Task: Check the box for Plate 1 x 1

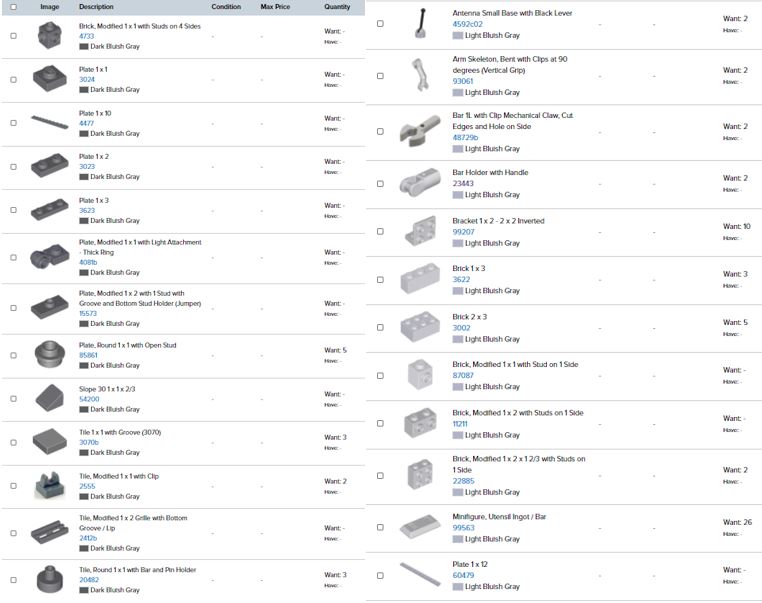Action: pyautogui.click(x=13, y=79)
